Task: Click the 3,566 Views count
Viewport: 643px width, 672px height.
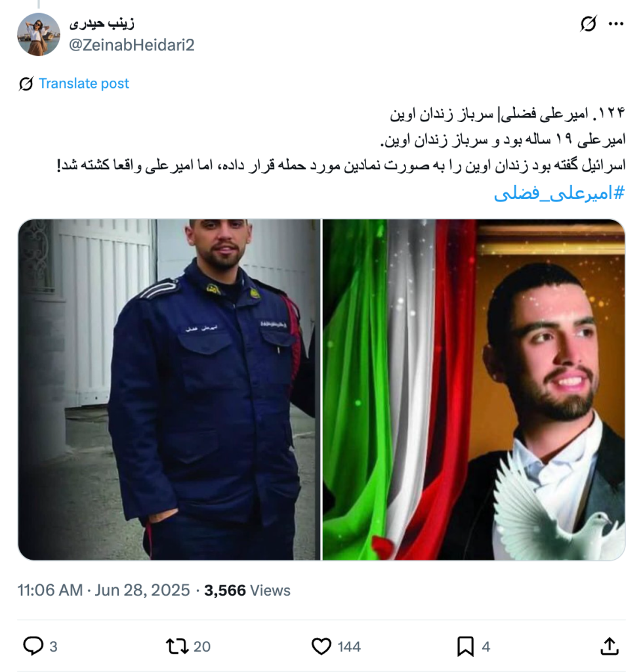Action: (x=247, y=591)
